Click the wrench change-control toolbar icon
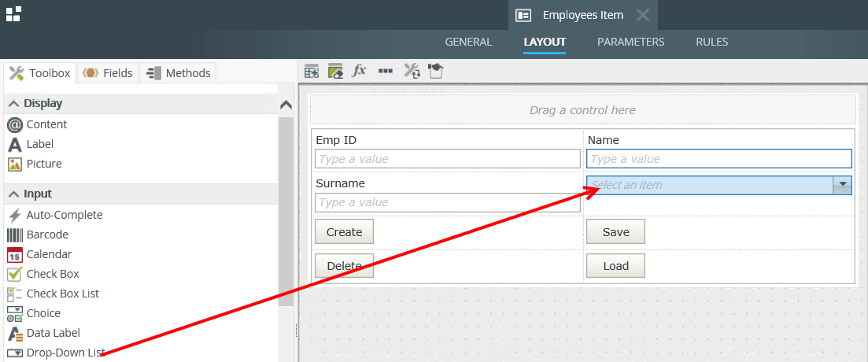The width and height of the screenshot is (868, 362). click(x=412, y=71)
